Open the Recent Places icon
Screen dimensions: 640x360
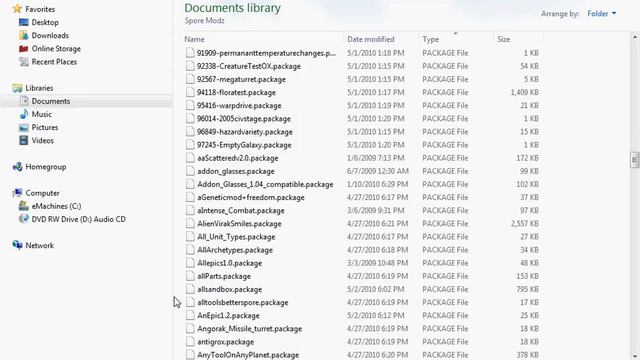click(x=24, y=62)
